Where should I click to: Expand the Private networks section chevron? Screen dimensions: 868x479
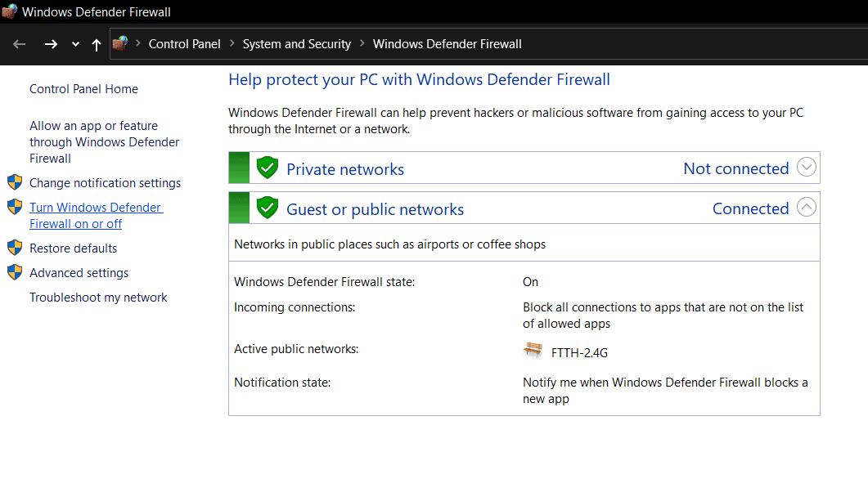pos(807,167)
